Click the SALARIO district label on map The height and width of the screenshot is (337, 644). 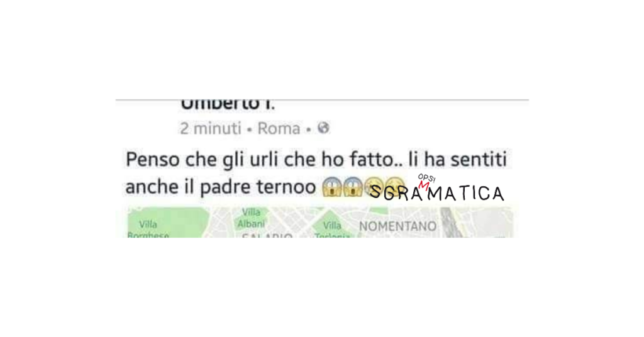[x=267, y=236]
